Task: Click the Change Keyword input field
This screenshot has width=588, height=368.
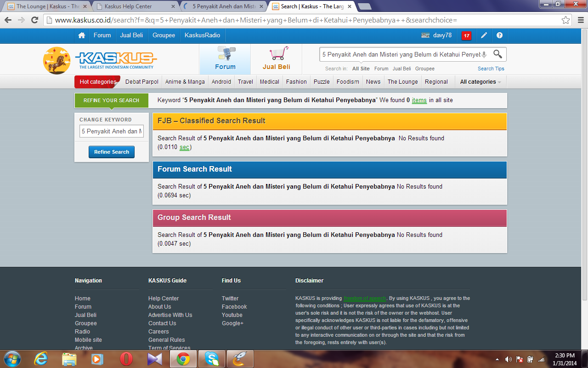Action: 112,131
